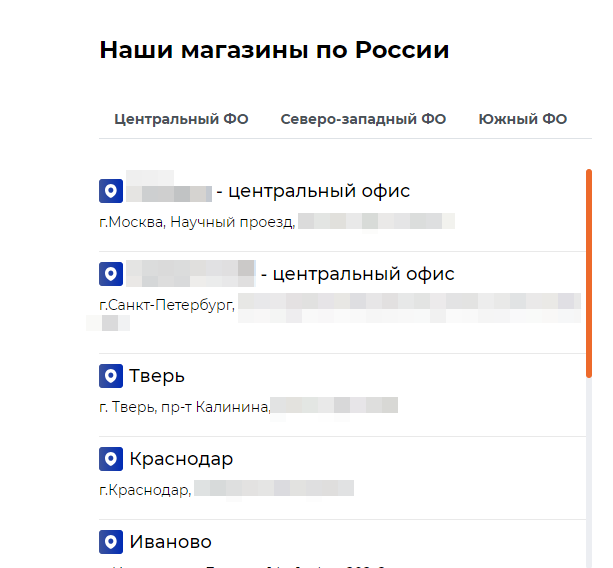
Task: Click the г.Москва, Научный проезд address
Action: tap(197, 221)
